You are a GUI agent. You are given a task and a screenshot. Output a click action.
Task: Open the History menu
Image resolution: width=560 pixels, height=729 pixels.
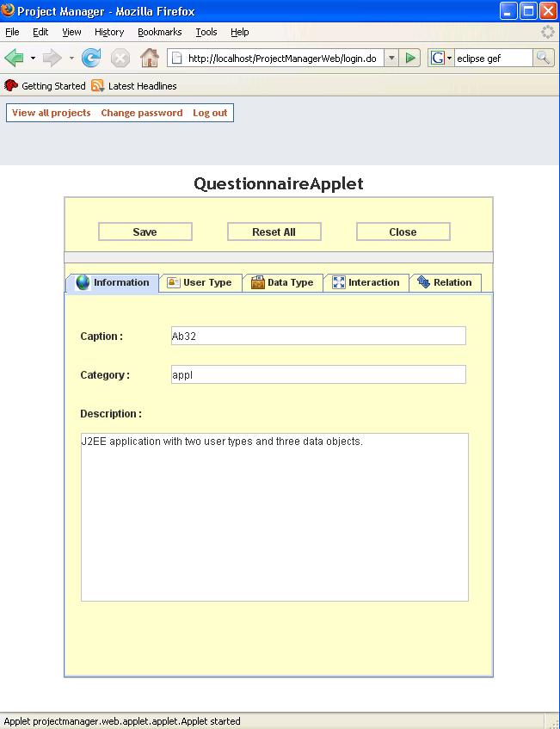coord(109,32)
